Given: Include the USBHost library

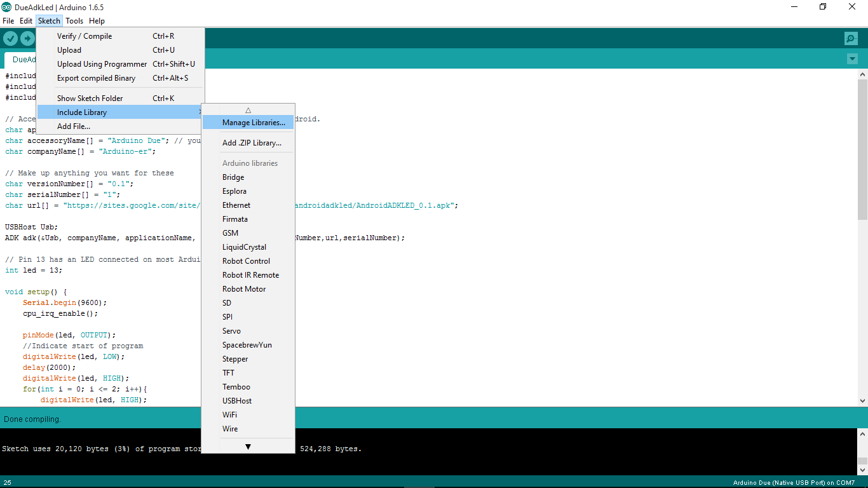Looking at the screenshot, I should pos(248,401).
